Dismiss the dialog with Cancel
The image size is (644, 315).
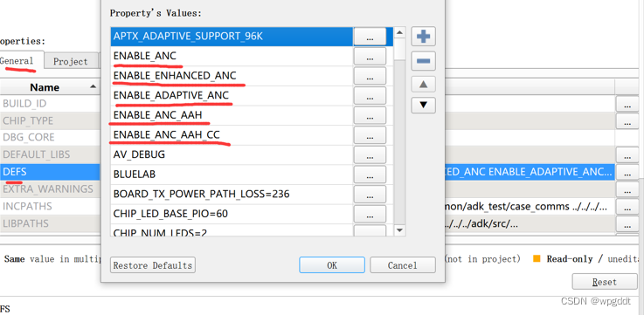click(403, 265)
